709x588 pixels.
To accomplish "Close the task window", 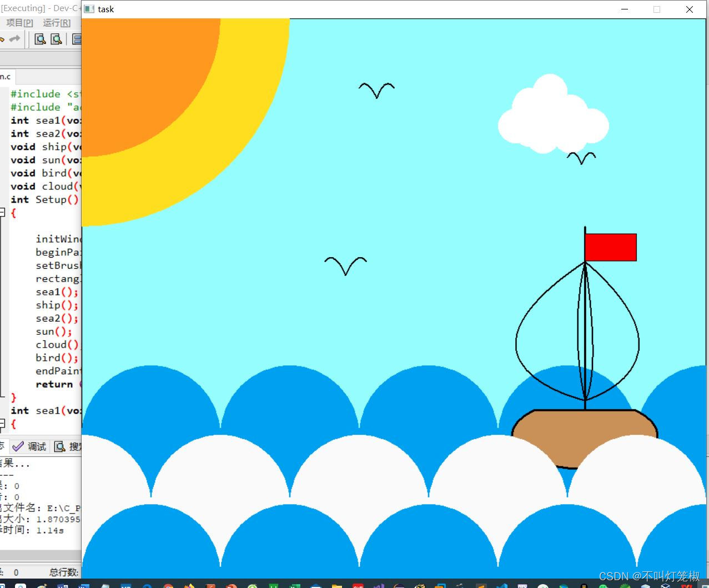I will pos(690,9).
